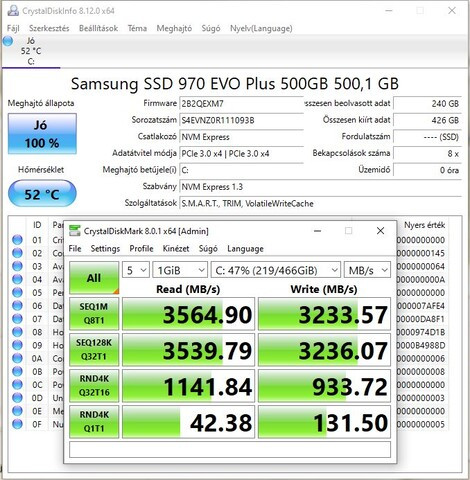Screen dimensions: 470x480
Task: Click the SEQ128K read result 3539.79
Action: coord(188,350)
